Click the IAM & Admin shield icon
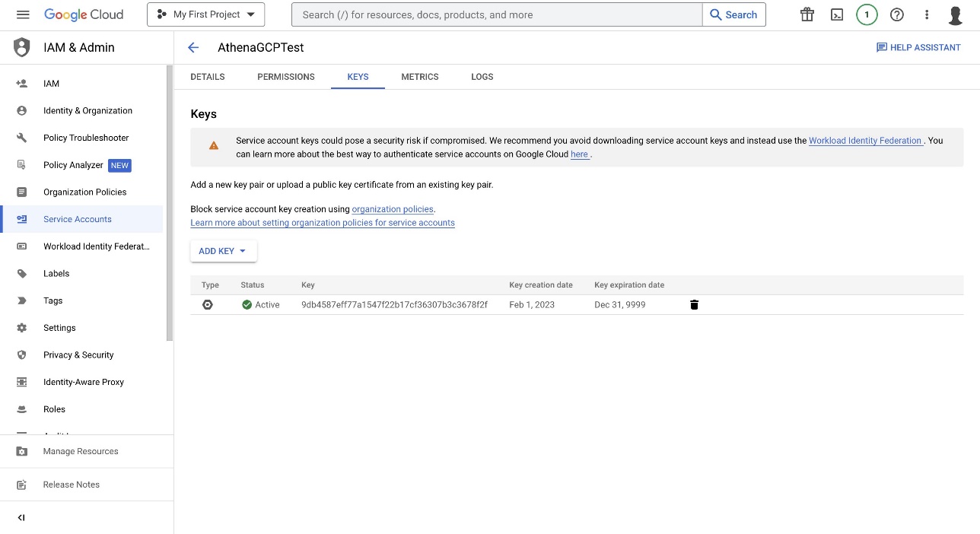Screen dimensions: 980x534 click(x=22, y=47)
